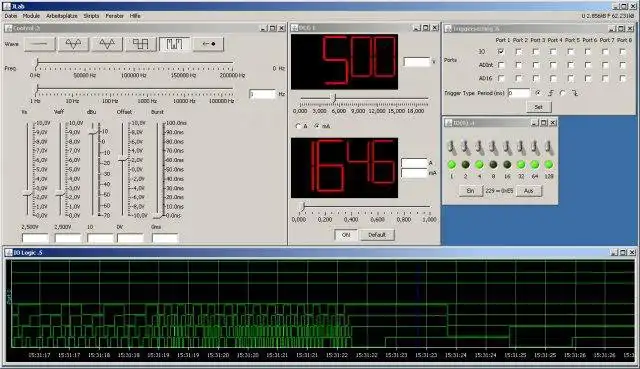Image resolution: width=640 pixels, height=369 pixels.
Task: Click the Aus button
Action: click(x=529, y=191)
